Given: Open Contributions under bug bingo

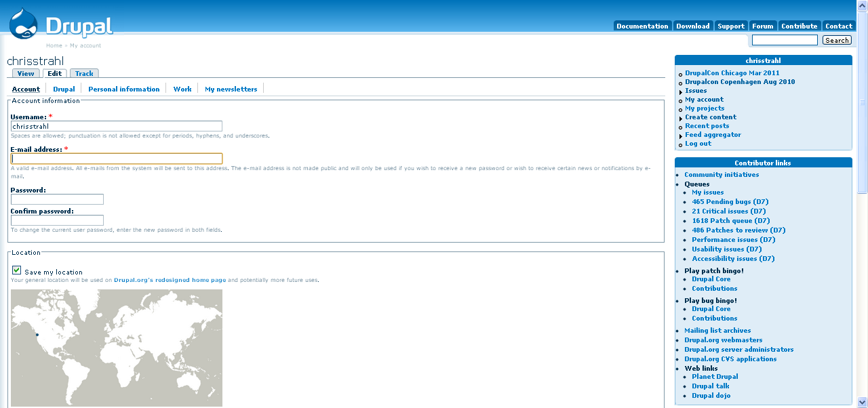Looking at the screenshot, I should [715, 319].
